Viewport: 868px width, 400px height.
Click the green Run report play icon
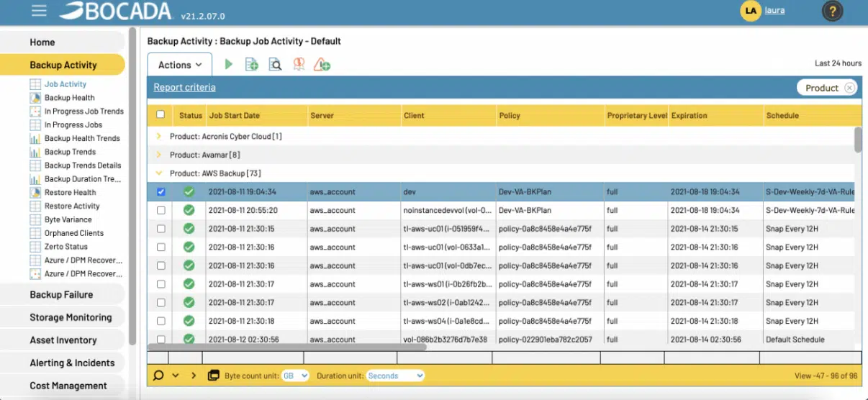(228, 65)
